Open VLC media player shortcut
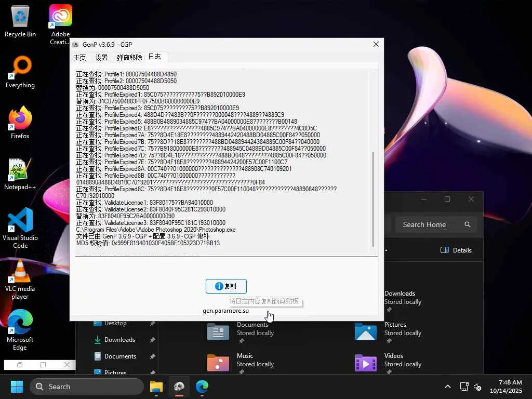This screenshot has width=532, height=399. tap(20, 279)
